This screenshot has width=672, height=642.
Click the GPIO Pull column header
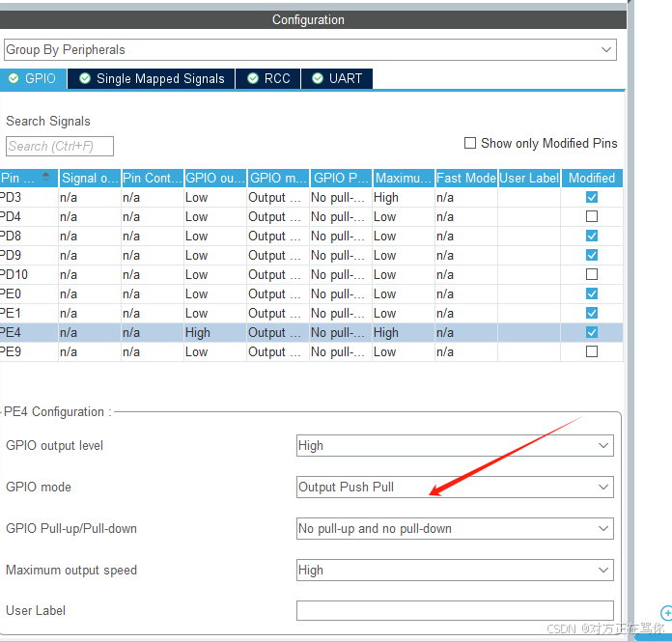(x=341, y=178)
